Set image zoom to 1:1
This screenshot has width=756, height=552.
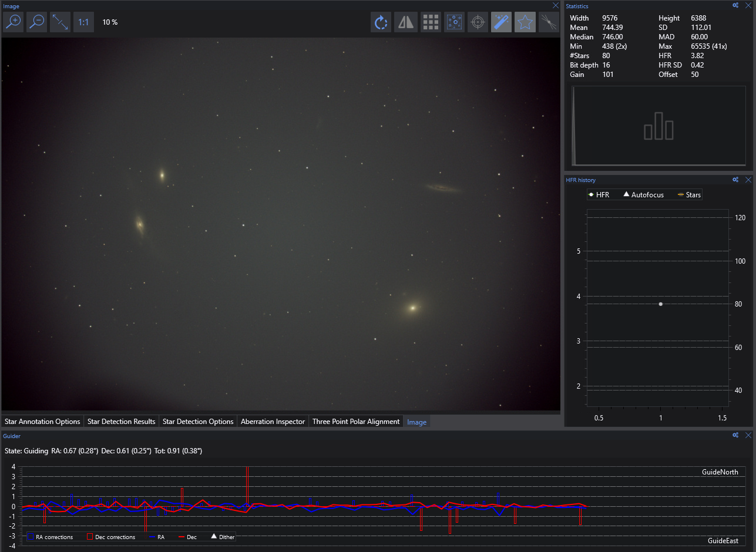[83, 22]
